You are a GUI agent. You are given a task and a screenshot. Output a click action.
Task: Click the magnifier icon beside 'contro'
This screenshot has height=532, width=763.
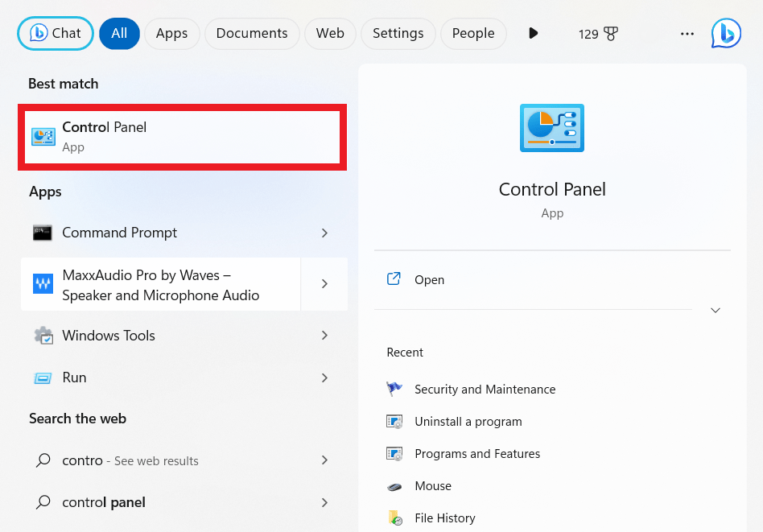click(43, 460)
